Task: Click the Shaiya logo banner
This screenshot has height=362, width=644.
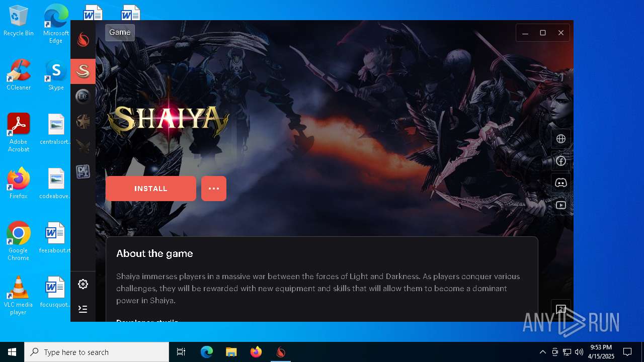Action: click(x=168, y=121)
